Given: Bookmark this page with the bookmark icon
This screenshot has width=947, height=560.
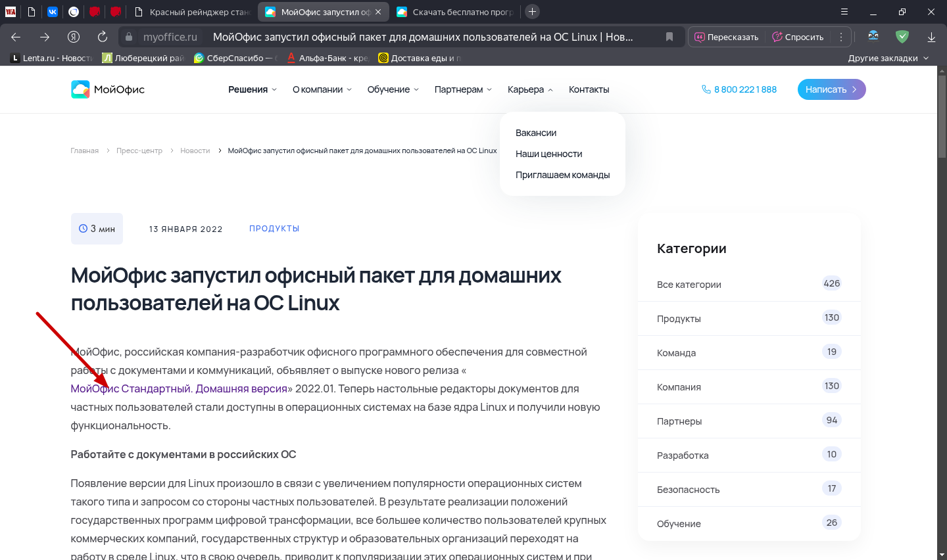Looking at the screenshot, I should coord(669,37).
